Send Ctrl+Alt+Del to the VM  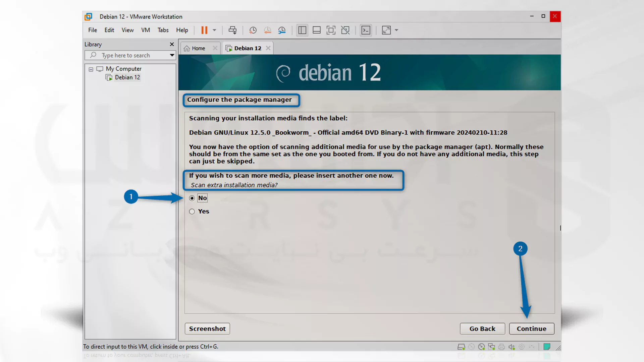point(232,30)
